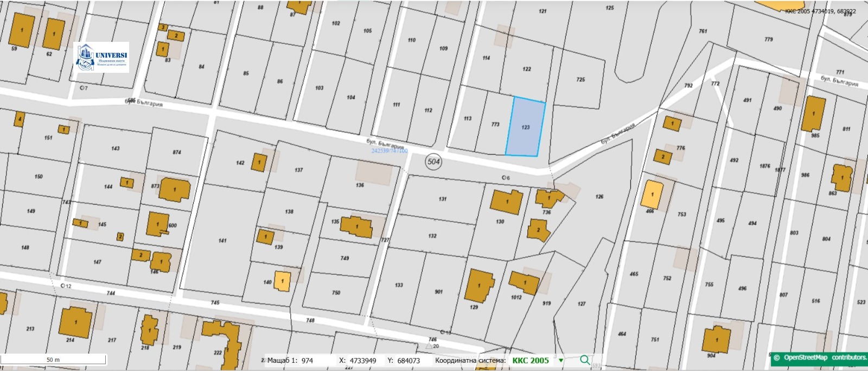Select the ККС 2005 coordinate system label
This screenshot has width=868, height=371.
pos(530,361)
